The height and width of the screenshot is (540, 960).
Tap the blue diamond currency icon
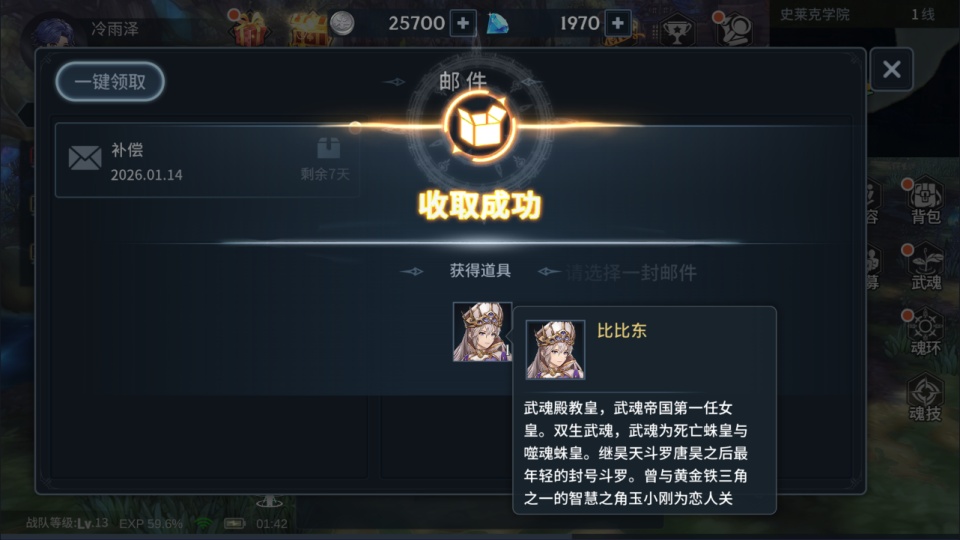[x=497, y=24]
